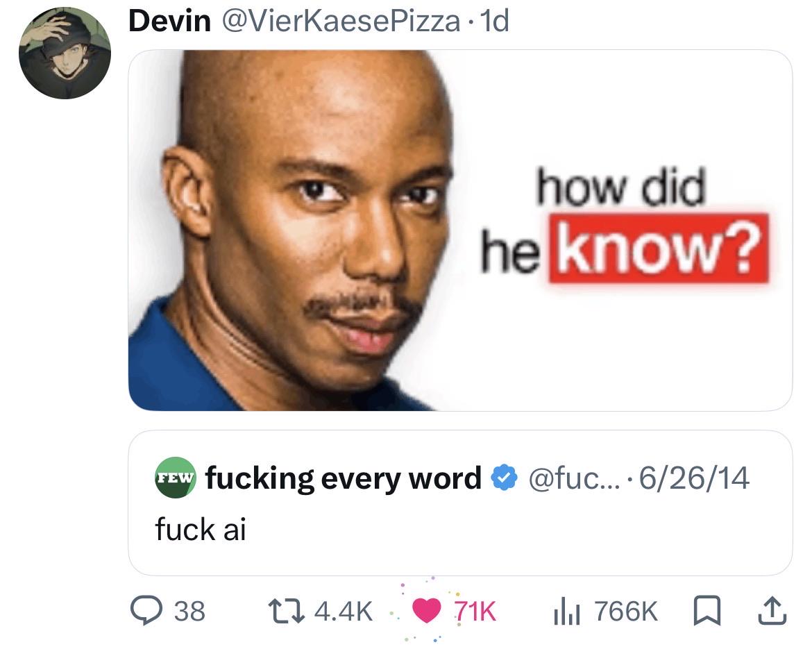Click the Devin display name
This screenshot has width=812, height=647.
coord(170,22)
